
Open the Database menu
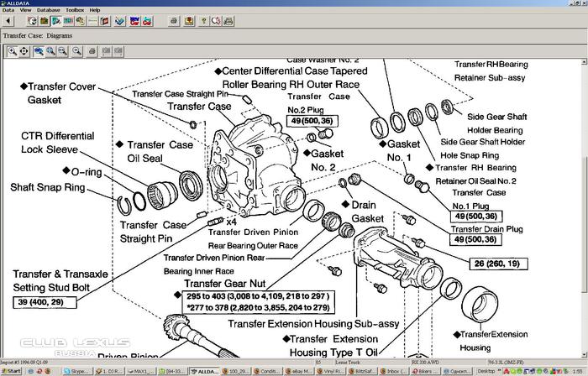tap(49, 10)
